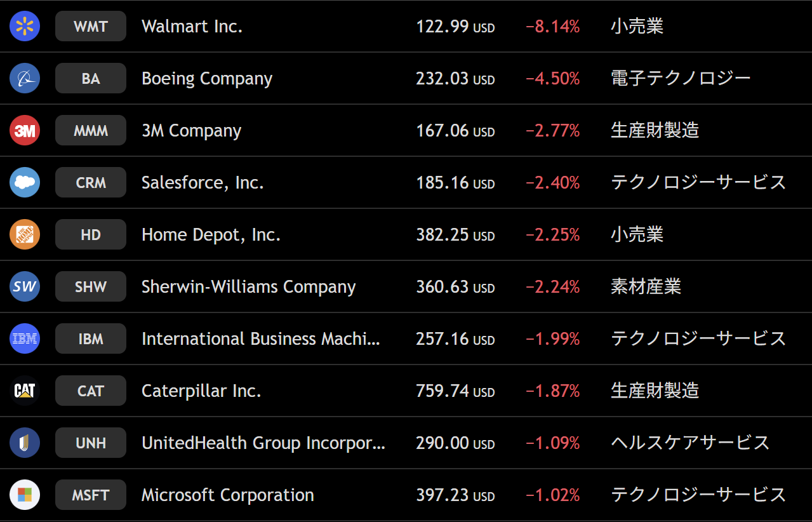Image resolution: width=812 pixels, height=522 pixels.
Task: Open the Boeing Company link
Action: click(207, 79)
